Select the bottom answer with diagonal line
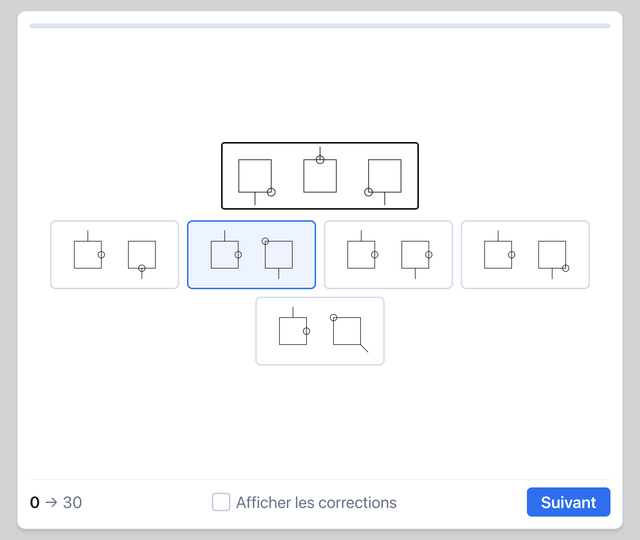The image size is (640, 540). (x=320, y=331)
